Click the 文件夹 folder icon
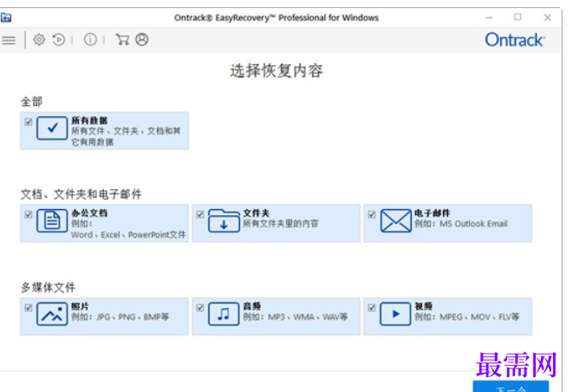Screen dimensions: 573x392 click(224, 221)
